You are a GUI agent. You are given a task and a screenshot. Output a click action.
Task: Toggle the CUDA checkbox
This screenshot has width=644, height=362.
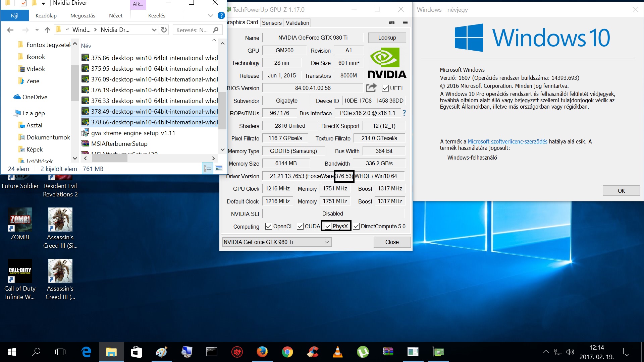[300, 226]
